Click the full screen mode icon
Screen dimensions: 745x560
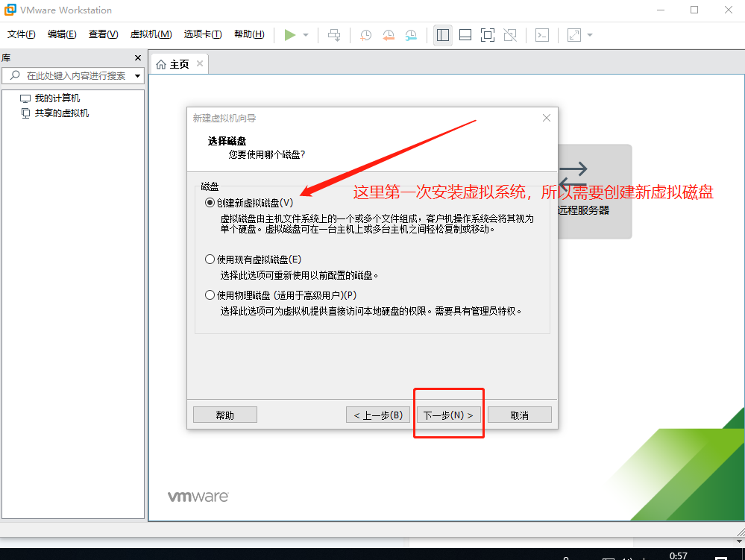click(488, 34)
